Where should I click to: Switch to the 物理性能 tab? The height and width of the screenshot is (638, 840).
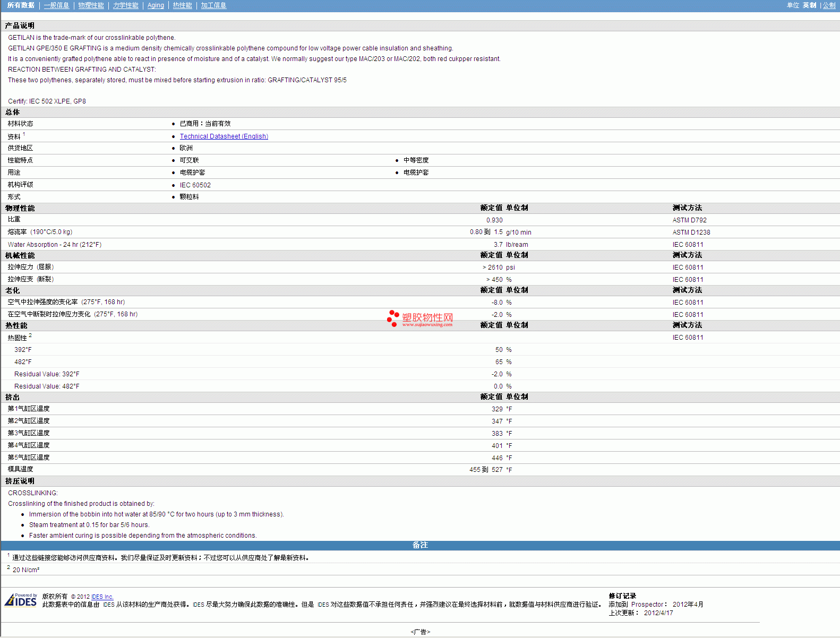click(91, 5)
